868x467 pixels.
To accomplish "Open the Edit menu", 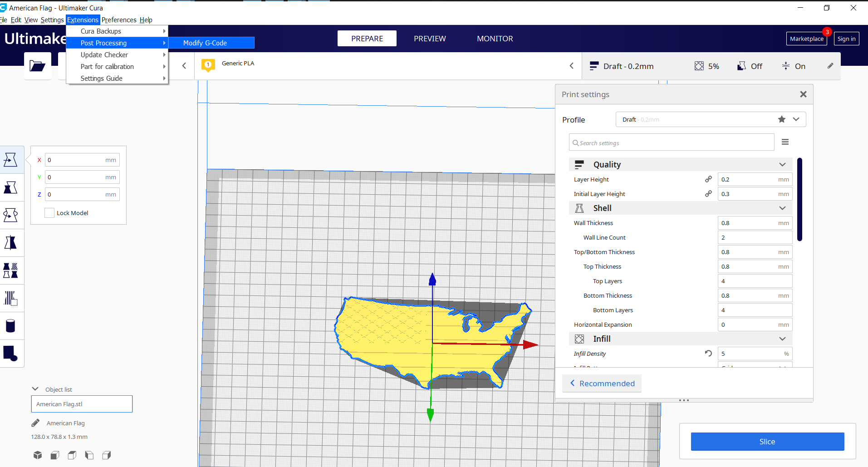I will (16, 20).
